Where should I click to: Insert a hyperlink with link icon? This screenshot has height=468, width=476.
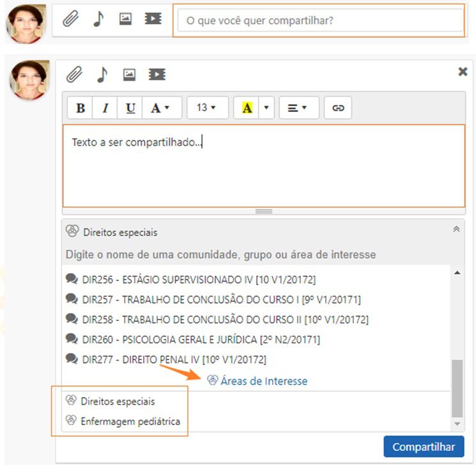pyautogui.click(x=338, y=108)
